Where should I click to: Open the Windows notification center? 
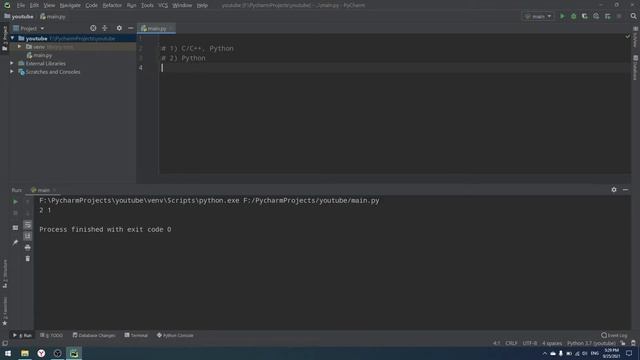629,353
